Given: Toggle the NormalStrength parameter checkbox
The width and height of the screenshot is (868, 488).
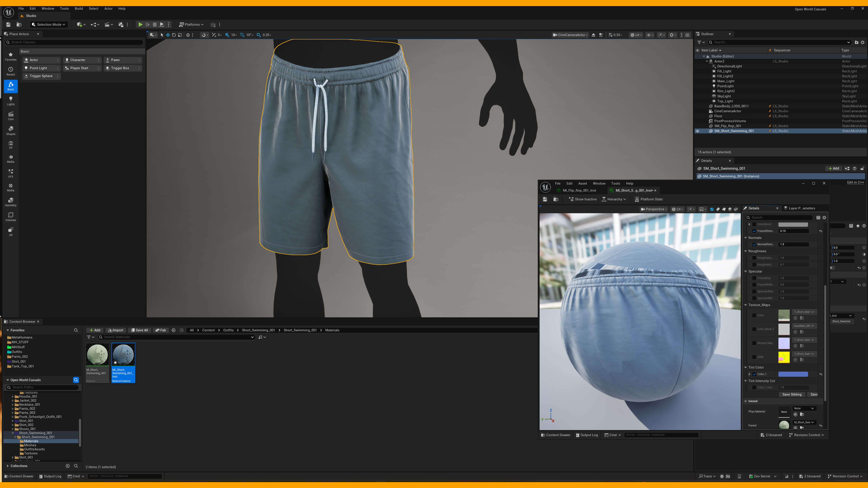Looking at the screenshot, I should 754,244.
